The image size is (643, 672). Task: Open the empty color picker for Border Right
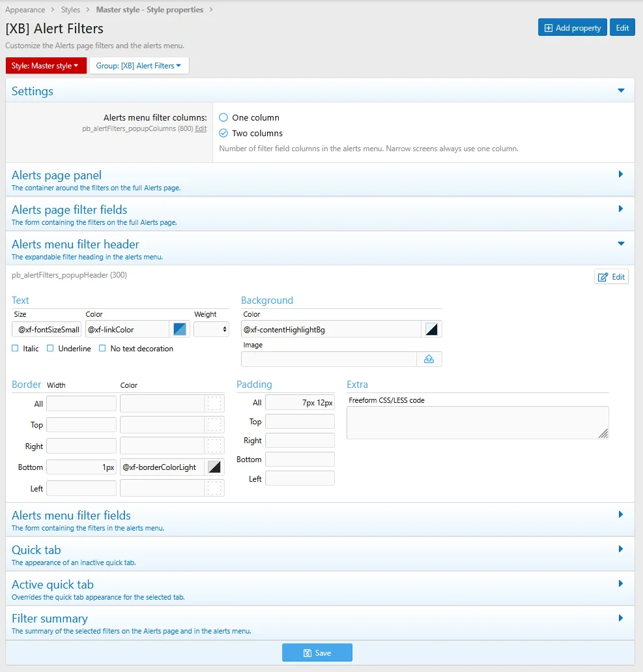(x=214, y=446)
